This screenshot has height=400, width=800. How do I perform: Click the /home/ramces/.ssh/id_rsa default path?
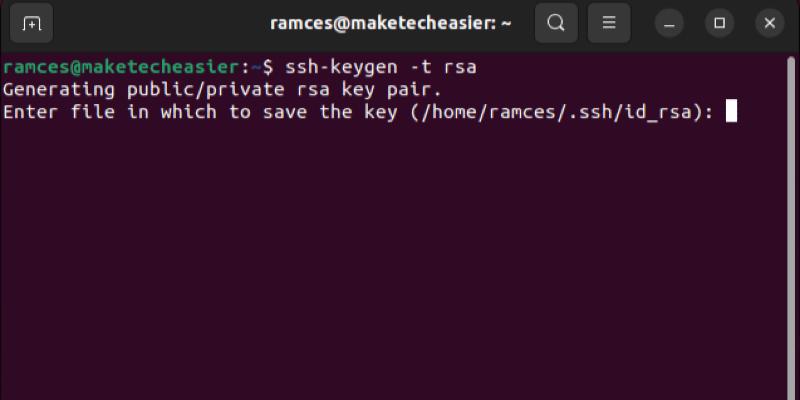[560, 111]
